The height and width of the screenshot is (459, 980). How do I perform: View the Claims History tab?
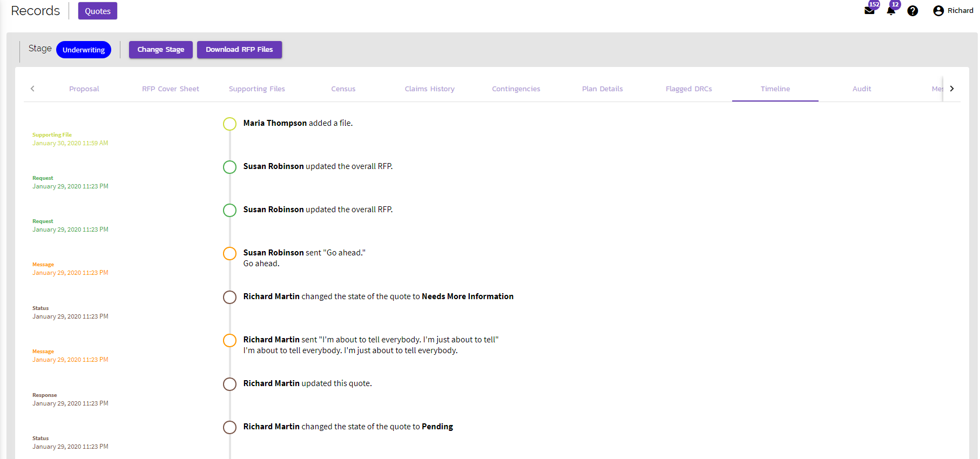[430, 89]
